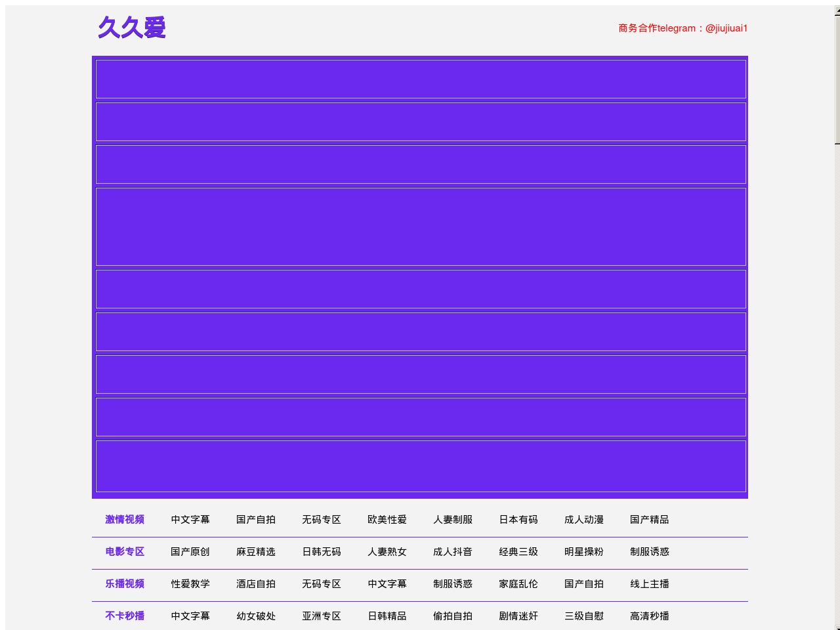The width and height of the screenshot is (840, 630).
Task: Select the 日韩精品 link
Action: click(387, 616)
